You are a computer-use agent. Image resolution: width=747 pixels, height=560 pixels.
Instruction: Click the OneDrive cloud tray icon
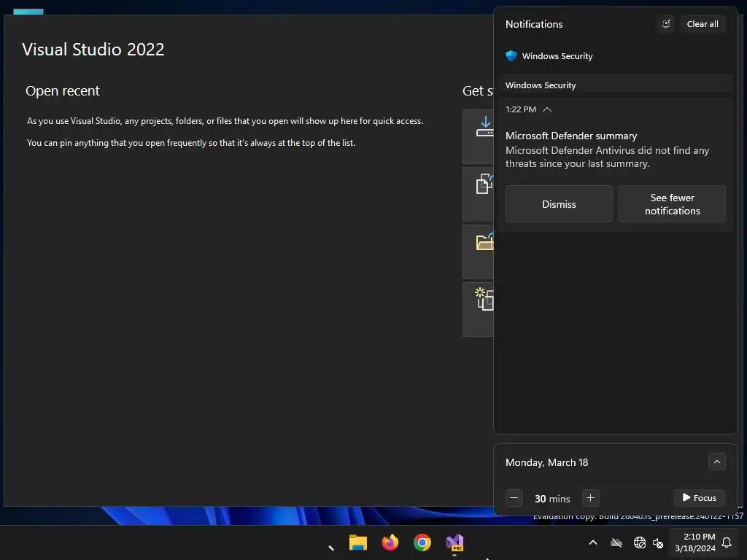coord(616,542)
